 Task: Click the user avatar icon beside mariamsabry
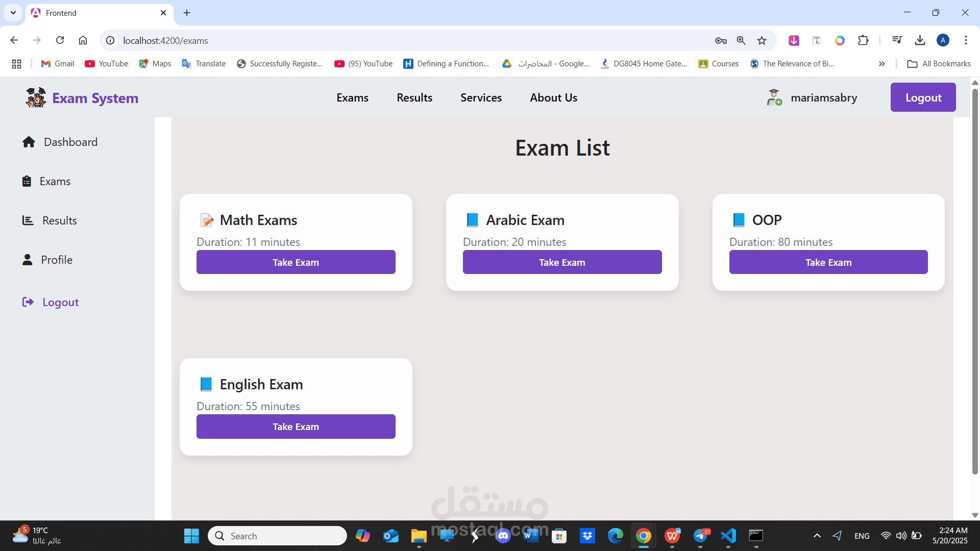[x=774, y=97]
